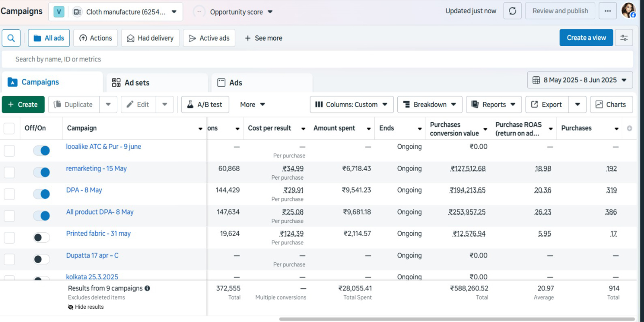Tick the checkbox for DPA - 8 May row
644x322 pixels.
9,194
